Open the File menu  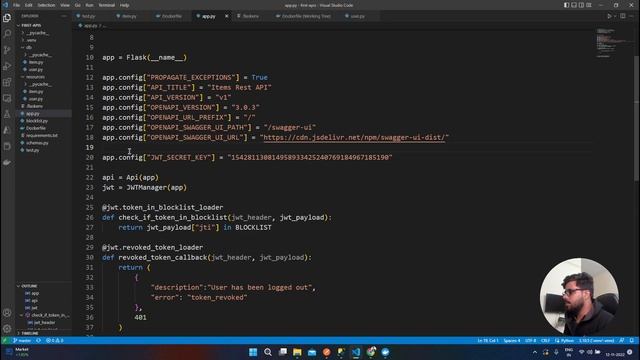point(16,5)
